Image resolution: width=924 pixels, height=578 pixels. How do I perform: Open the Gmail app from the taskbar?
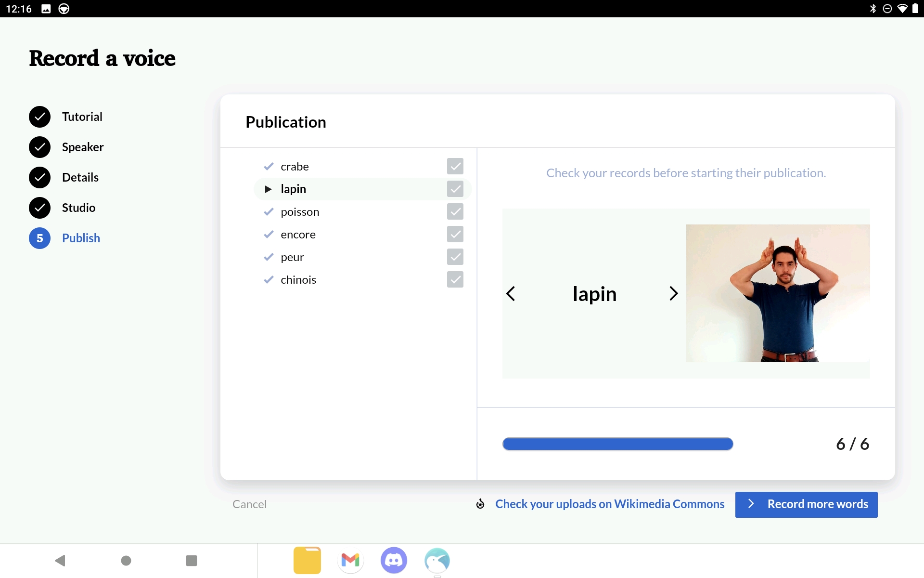pos(350,560)
